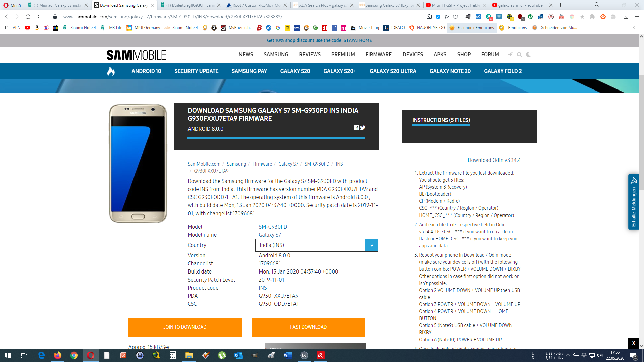Open the DEVICES menu item
644x362 pixels.
click(x=413, y=55)
